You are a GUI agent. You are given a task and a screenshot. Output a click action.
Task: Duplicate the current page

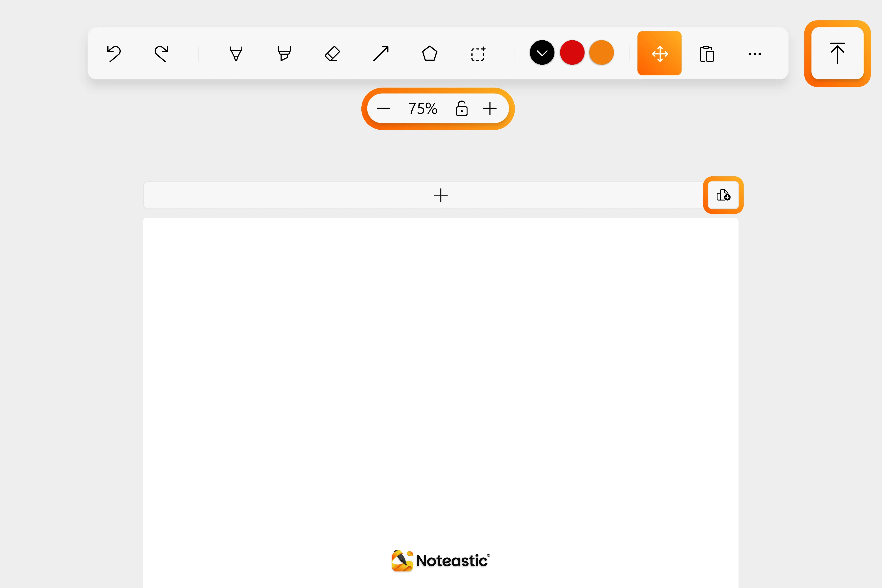[x=723, y=195]
